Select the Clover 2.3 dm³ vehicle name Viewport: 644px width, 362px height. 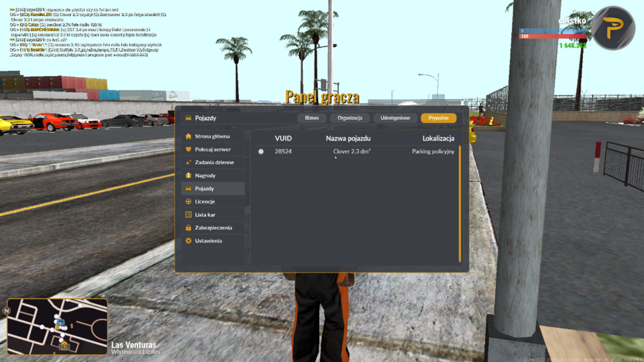352,151
